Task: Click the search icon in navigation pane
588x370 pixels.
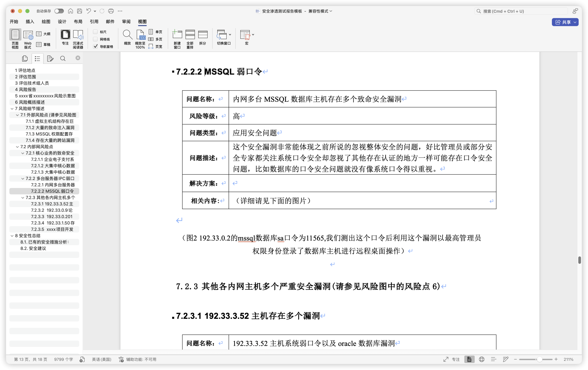Action: tap(63, 58)
